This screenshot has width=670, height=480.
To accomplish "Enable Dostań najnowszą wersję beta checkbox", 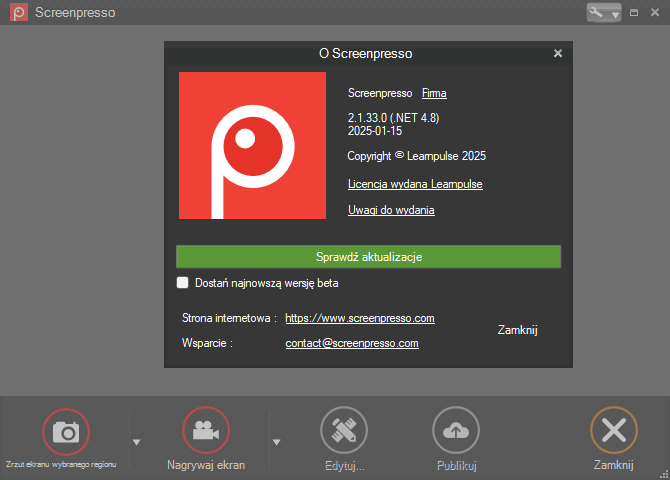I will pyautogui.click(x=182, y=283).
